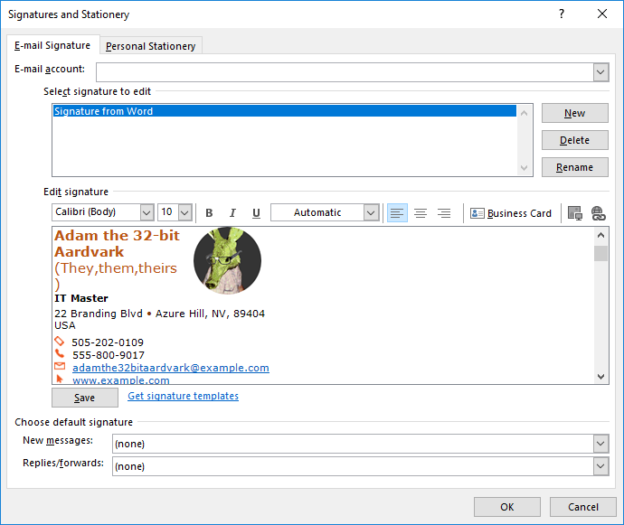Align signature text right
Viewport: 624px width, 525px height.
[x=444, y=213]
